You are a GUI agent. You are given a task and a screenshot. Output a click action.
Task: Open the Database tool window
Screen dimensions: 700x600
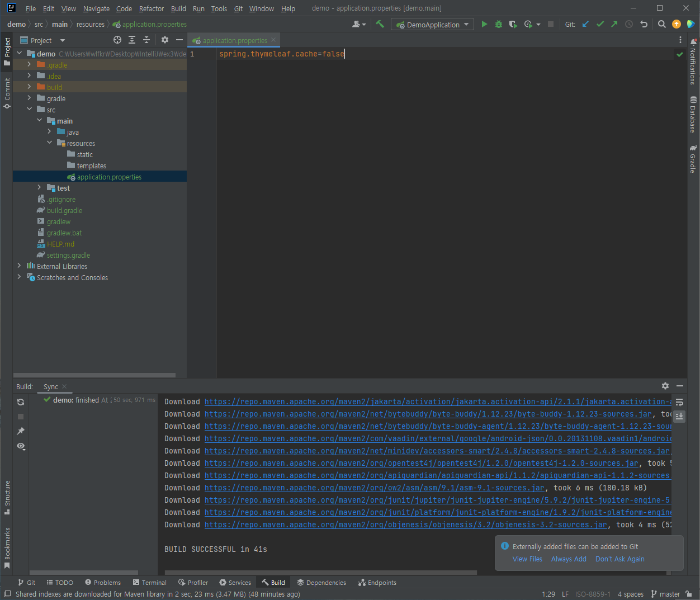point(693,115)
